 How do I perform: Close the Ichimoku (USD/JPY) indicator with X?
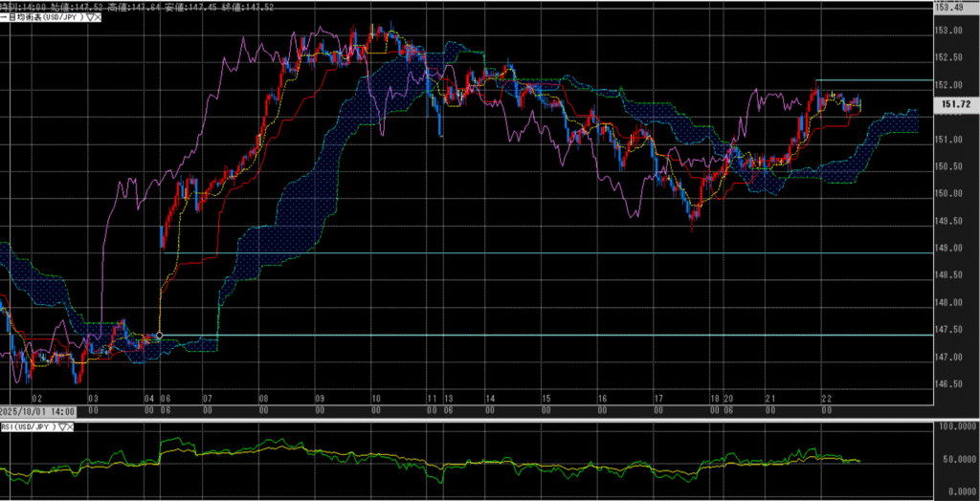coord(99,17)
